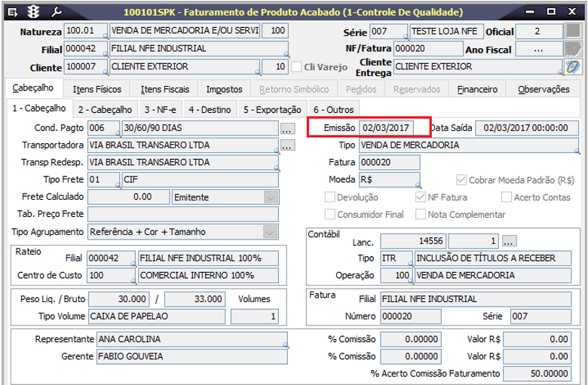Click the icon beside Ano Fiscal field

pyautogui.click(x=574, y=49)
